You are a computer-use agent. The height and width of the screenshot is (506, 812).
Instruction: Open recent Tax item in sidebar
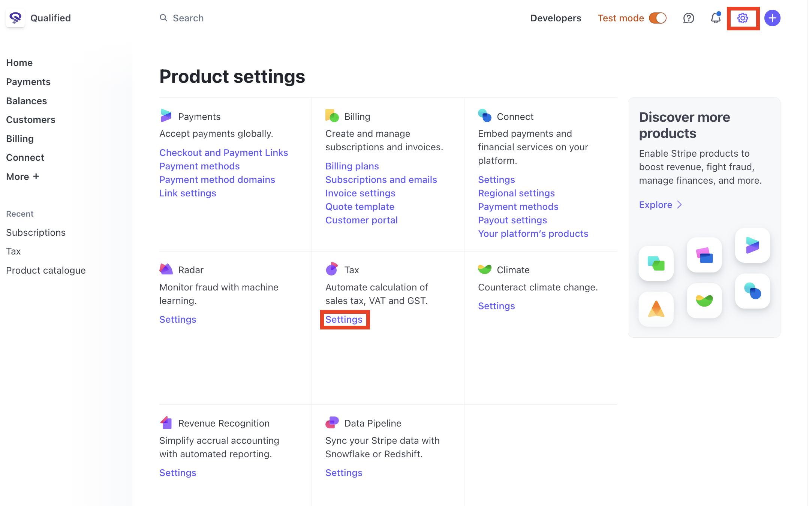(x=13, y=251)
